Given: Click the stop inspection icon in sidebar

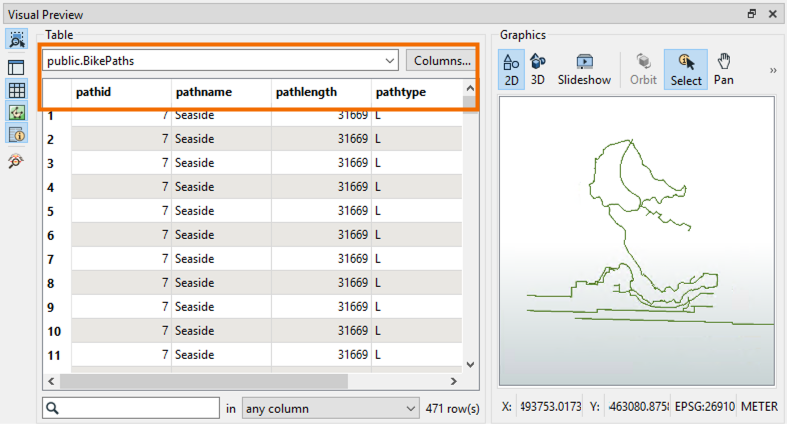Looking at the screenshot, I should [16, 161].
